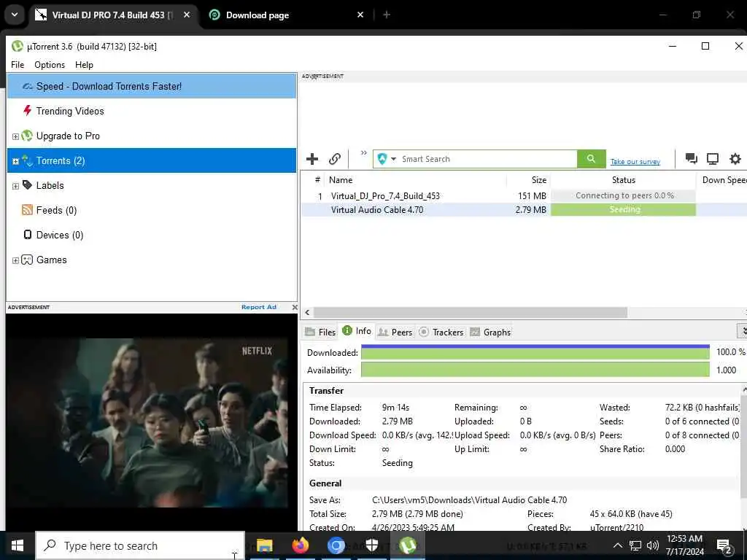Click the RSS Feeds icon
This screenshot has width=747, height=560.
(27, 210)
